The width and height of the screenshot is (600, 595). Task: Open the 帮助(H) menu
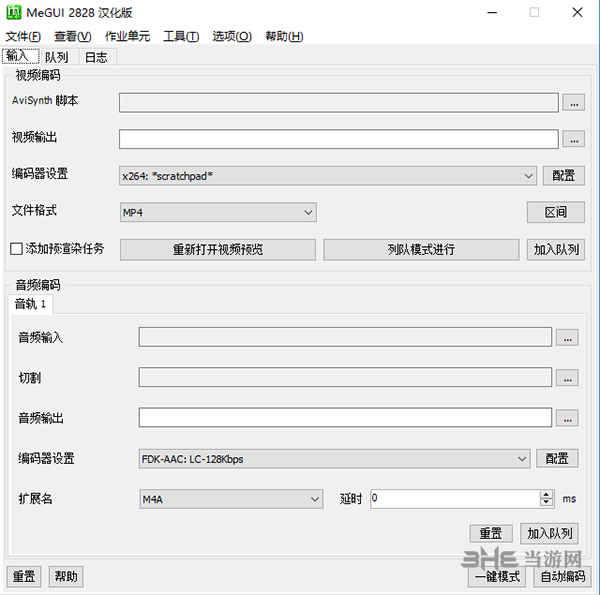pos(284,36)
